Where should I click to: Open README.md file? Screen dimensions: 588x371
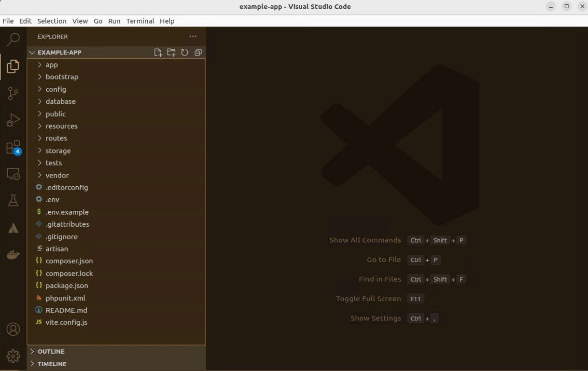(x=116, y=310)
